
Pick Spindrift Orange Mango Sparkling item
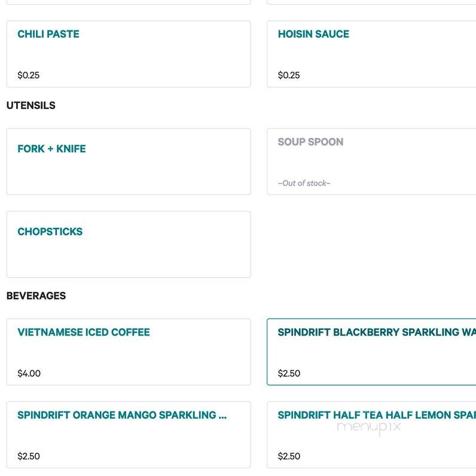129,435
